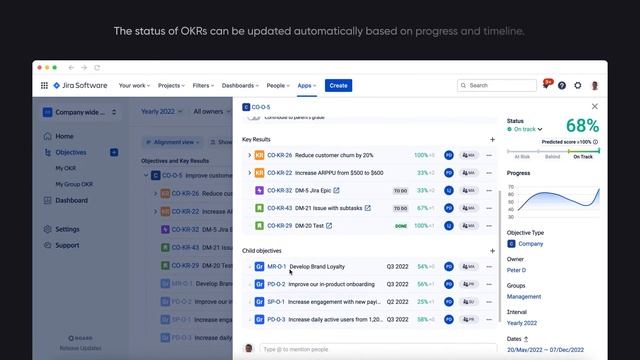Screen dimensions: 640x360
Task: Open more options for CO-KR-22 row
Action: tap(489, 173)
